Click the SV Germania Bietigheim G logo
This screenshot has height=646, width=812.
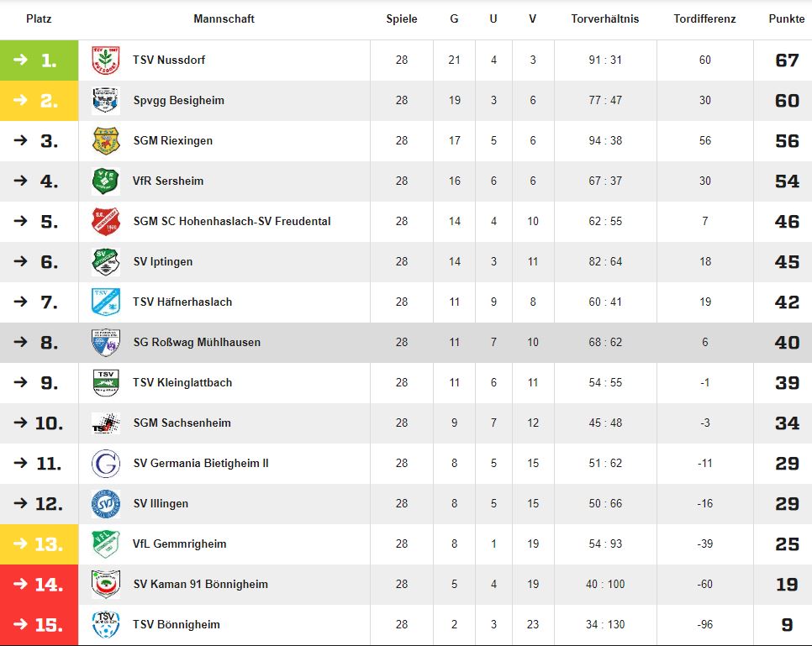coord(106,463)
